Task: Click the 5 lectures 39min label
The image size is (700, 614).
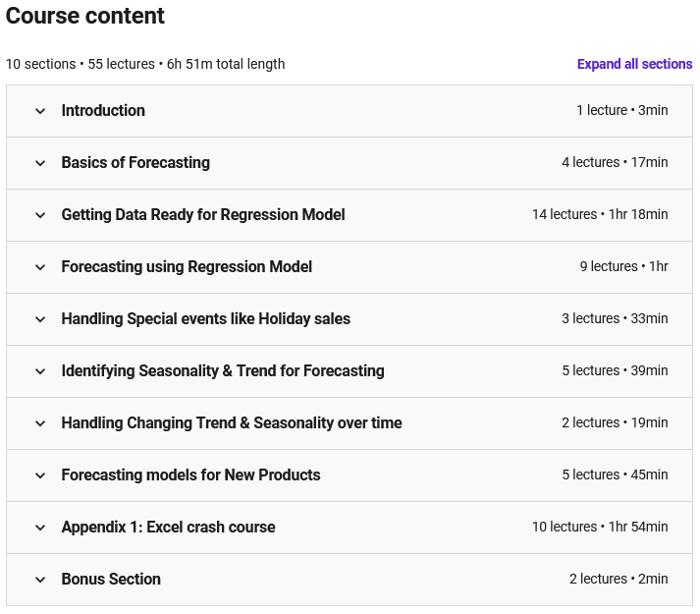Action: (615, 370)
